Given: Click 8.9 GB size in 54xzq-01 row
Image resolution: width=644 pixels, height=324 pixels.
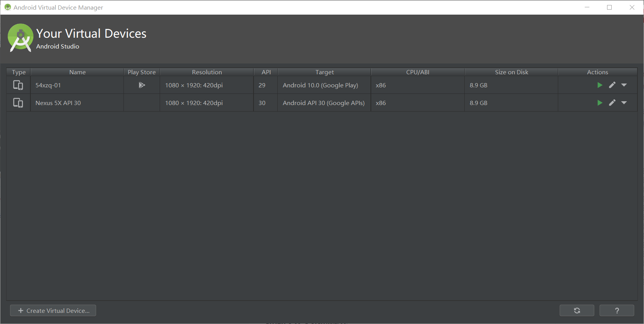Looking at the screenshot, I should pos(478,85).
